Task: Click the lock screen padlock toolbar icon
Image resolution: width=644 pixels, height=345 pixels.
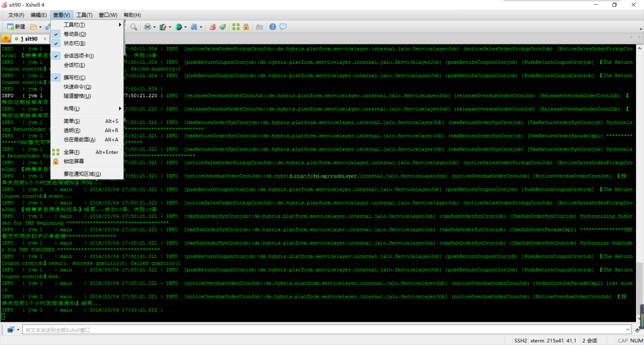Action: click(246, 27)
